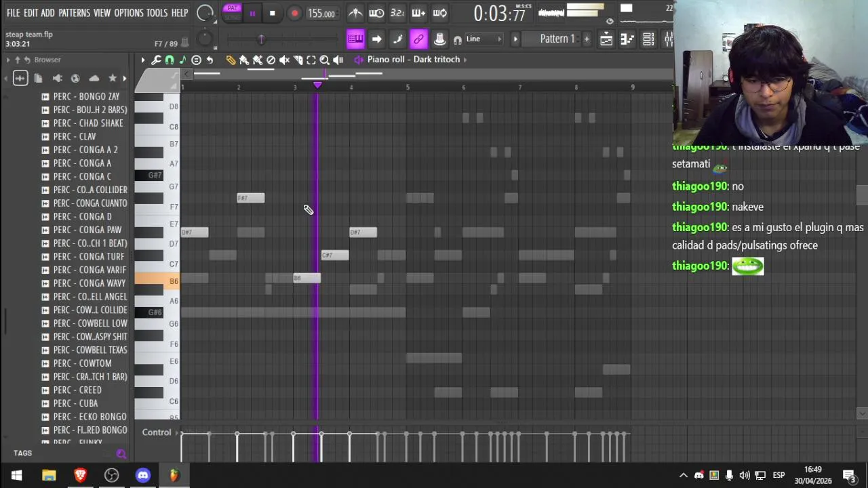Expand target control arrow after Dark tritoch
This screenshot has height=488, width=868.
click(465, 60)
